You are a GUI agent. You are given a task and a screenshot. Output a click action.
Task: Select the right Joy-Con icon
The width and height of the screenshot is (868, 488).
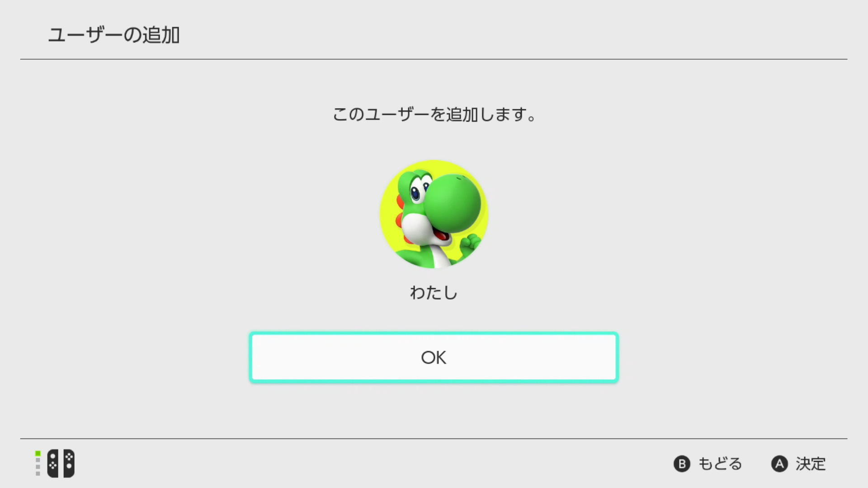(x=69, y=463)
